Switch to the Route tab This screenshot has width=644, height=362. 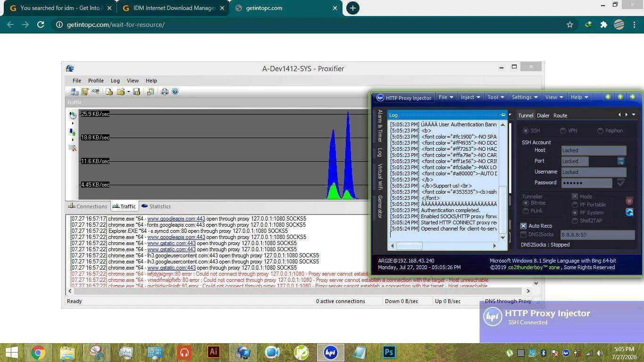tap(560, 115)
